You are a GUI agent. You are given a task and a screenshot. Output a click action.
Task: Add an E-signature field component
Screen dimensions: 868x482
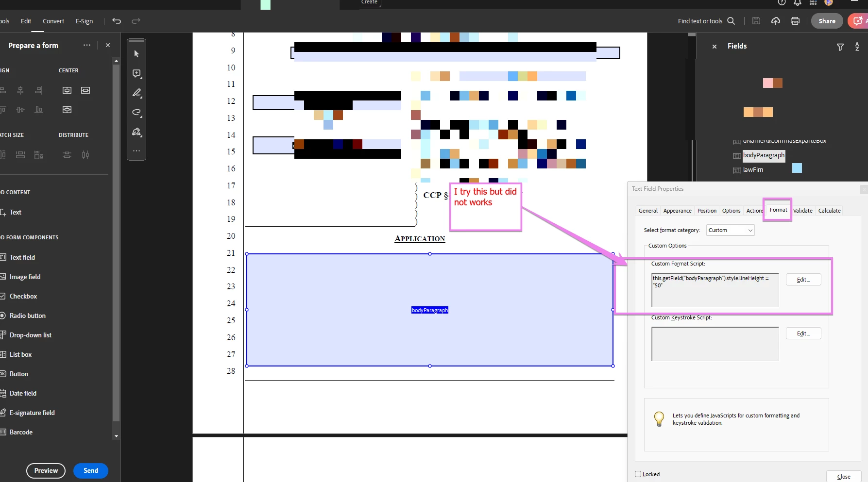pos(28,413)
